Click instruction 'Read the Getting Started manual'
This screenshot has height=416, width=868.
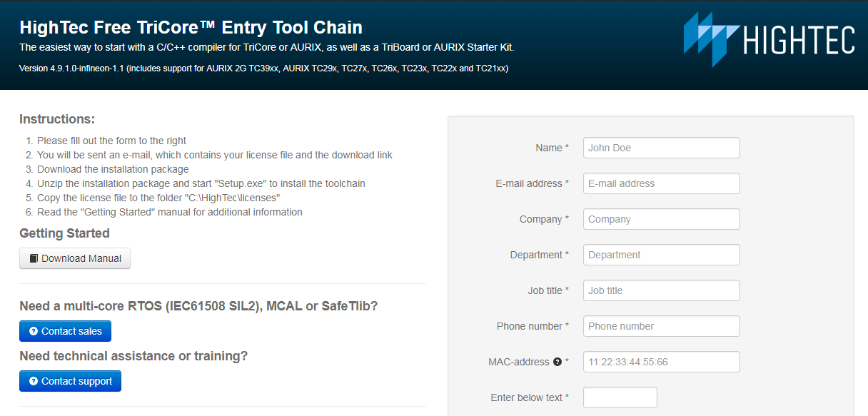[170, 212]
